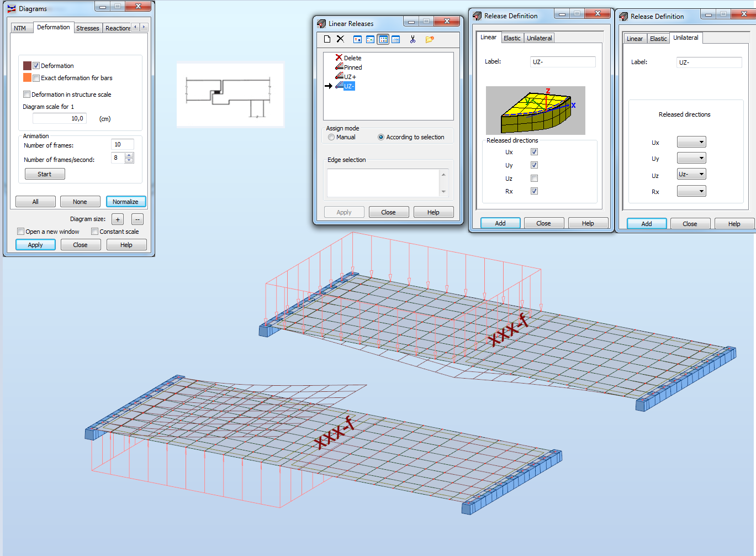This screenshot has width=756, height=556.
Task: Click the orange color swatch for bar deformation
Action: coord(27,78)
